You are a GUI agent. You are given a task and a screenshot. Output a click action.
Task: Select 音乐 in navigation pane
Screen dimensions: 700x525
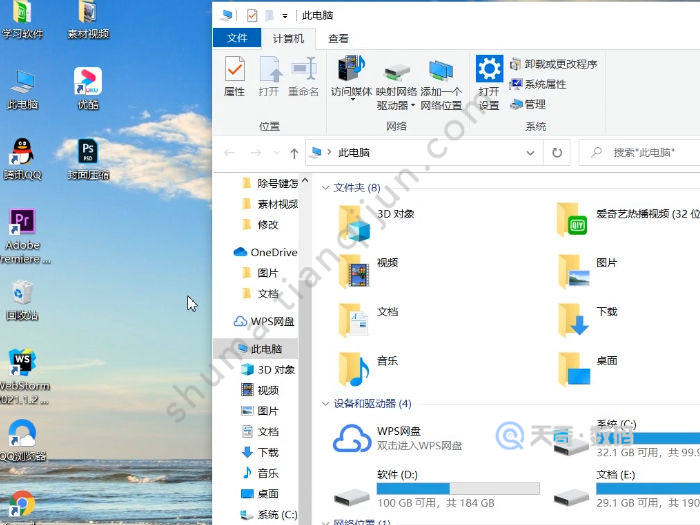coord(260,473)
